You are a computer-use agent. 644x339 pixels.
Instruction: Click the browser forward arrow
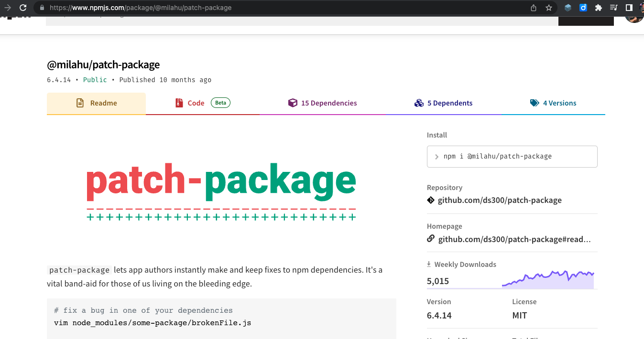click(x=7, y=8)
